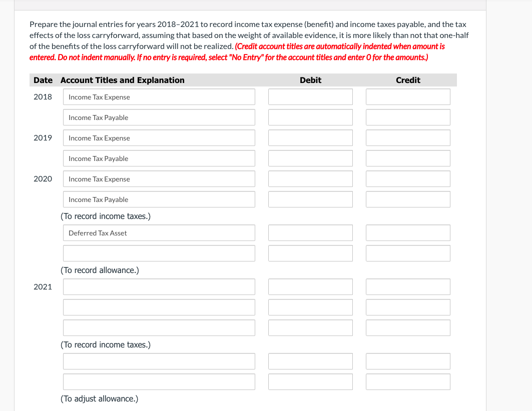Open the blank account dropdown below Deferred Tax Asset
Image resolution: width=532 pixels, height=411 pixels.
159,253
